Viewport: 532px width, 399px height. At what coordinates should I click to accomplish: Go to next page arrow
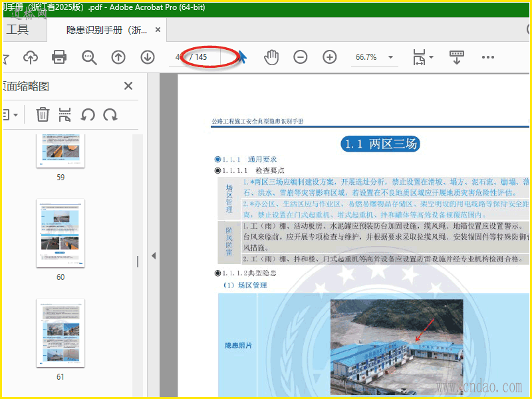148,57
